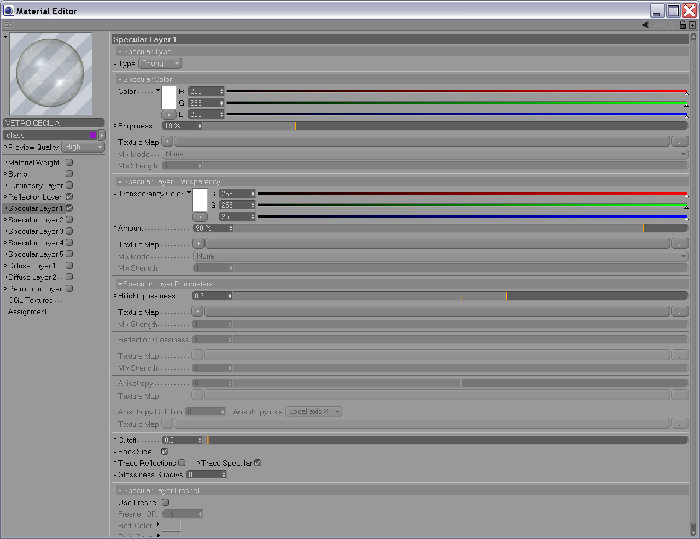The width and height of the screenshot is (700, 539).
Task: Click the spinner of Transparency Amount value
Action: pos(230,228)
